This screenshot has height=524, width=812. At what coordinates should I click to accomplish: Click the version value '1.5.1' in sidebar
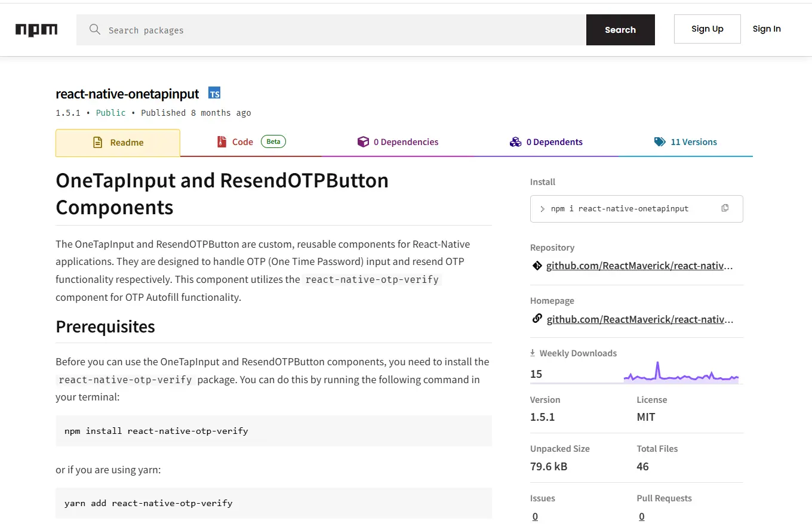(543, 417)
